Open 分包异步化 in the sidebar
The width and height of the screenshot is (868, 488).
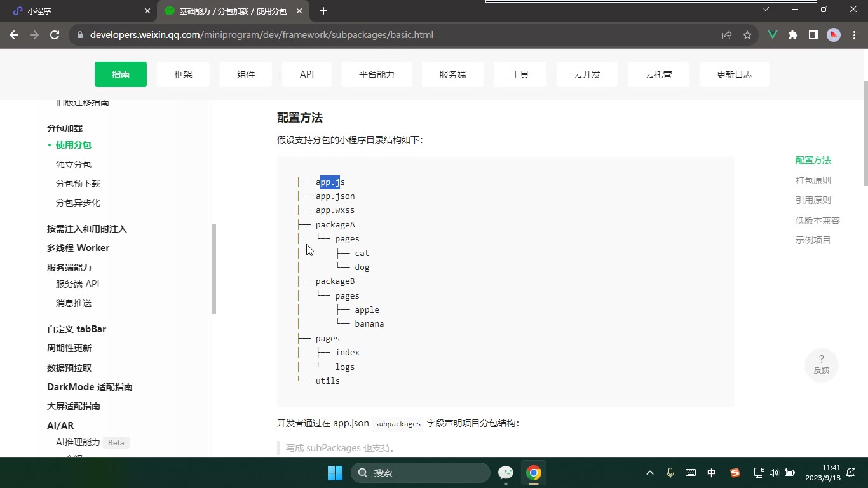point(78,203)
